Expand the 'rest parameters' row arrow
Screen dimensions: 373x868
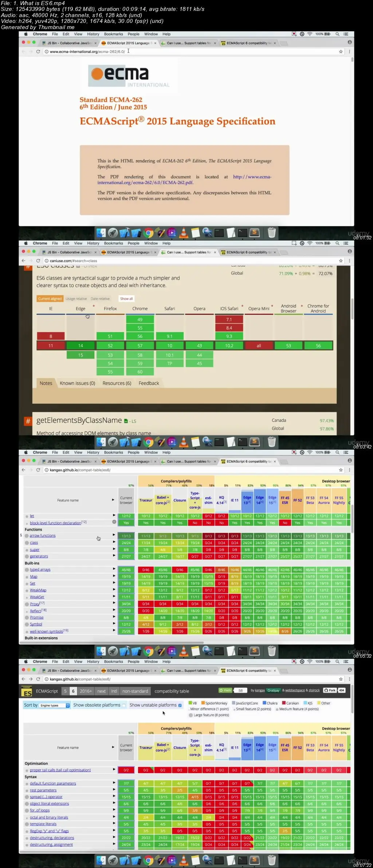(114, 790)
